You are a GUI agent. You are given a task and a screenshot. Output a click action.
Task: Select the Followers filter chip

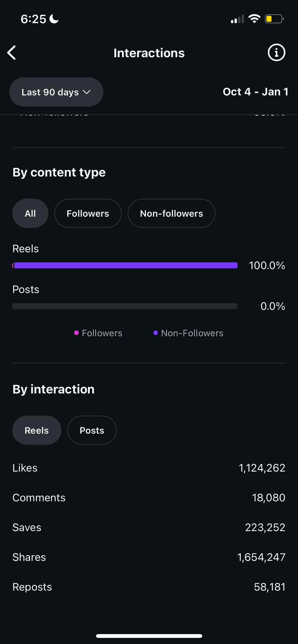coord(88,213)
